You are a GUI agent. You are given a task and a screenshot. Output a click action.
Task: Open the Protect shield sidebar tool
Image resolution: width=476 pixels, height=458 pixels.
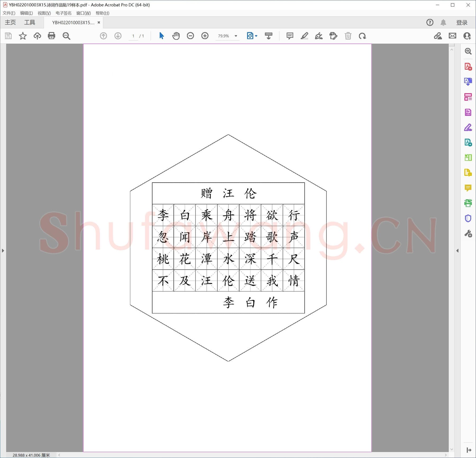pyautogui.click(x=468, y=219)
